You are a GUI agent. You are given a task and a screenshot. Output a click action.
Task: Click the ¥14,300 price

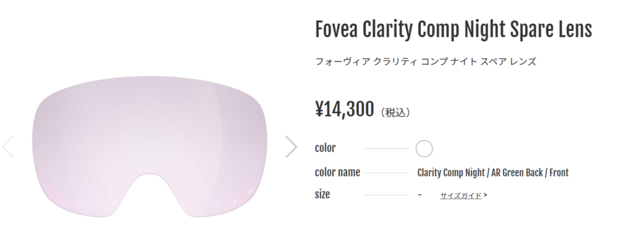[344, 109]
